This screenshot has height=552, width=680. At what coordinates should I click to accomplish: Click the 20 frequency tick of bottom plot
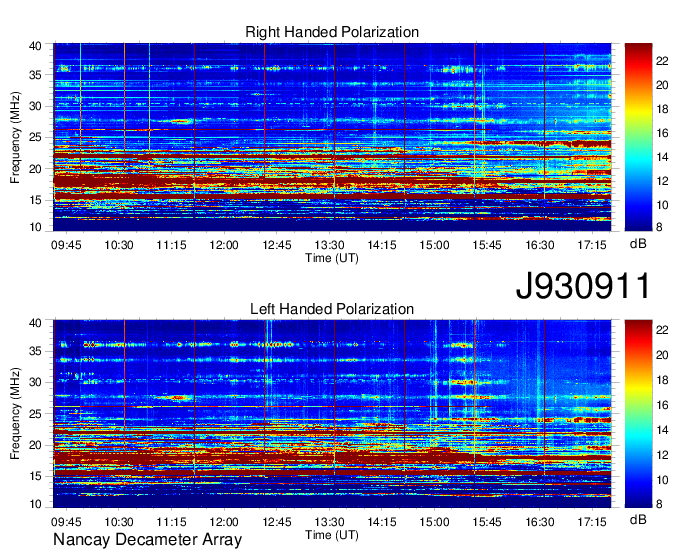click(36, 445)
